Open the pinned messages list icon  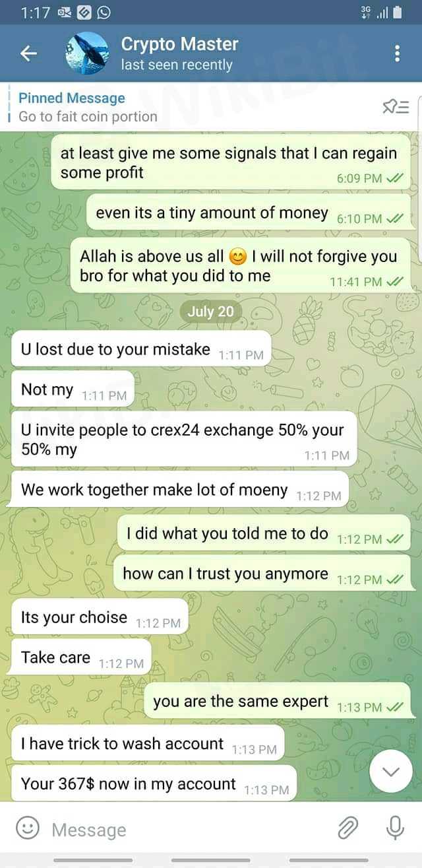(396, 106)
